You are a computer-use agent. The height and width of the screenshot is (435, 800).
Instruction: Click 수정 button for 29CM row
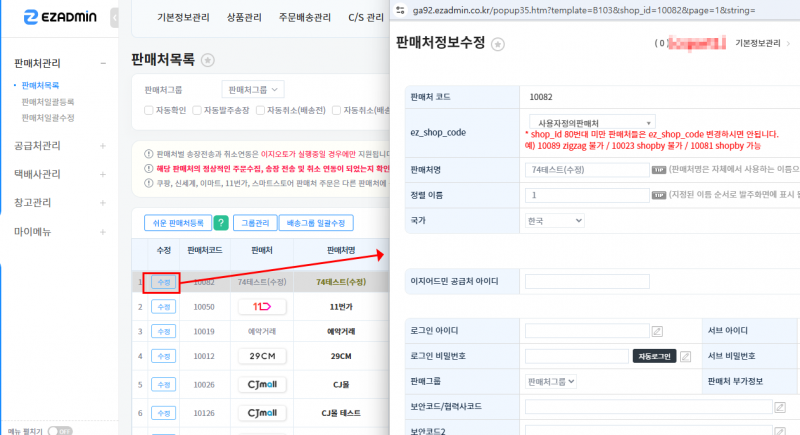163,356
